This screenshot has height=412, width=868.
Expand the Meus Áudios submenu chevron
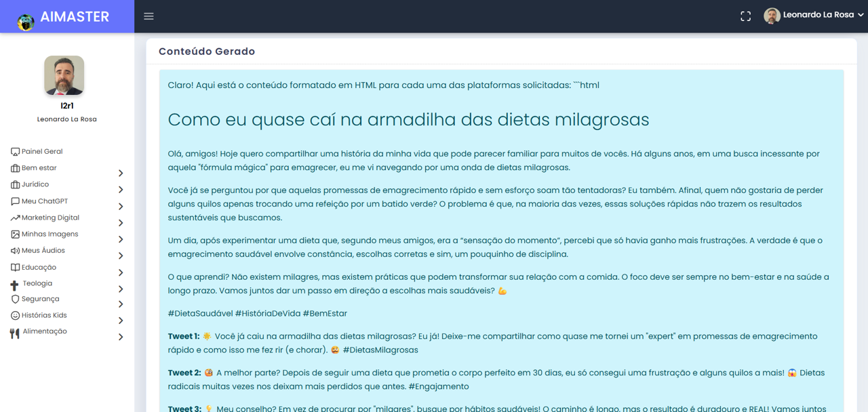(121, 256)
